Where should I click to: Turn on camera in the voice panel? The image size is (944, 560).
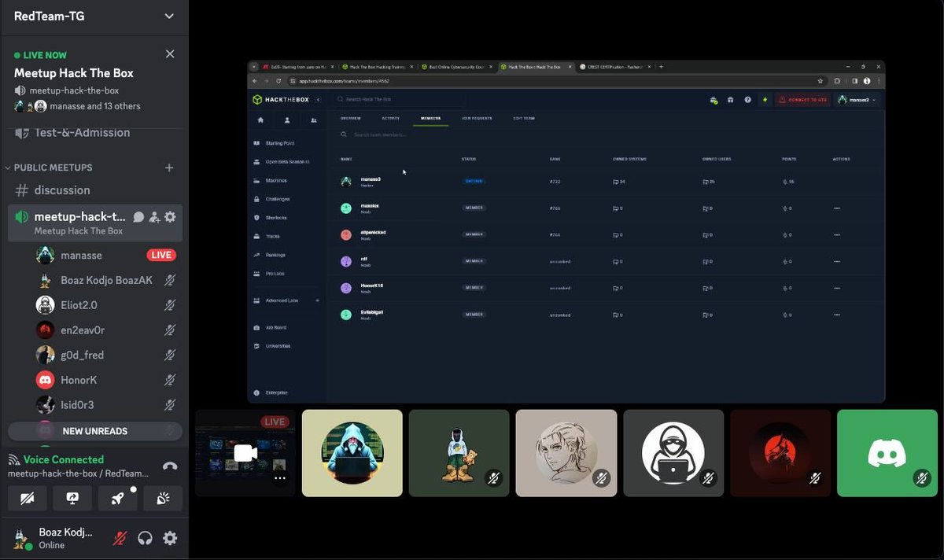pyautogui.click(x=28, y=498)
